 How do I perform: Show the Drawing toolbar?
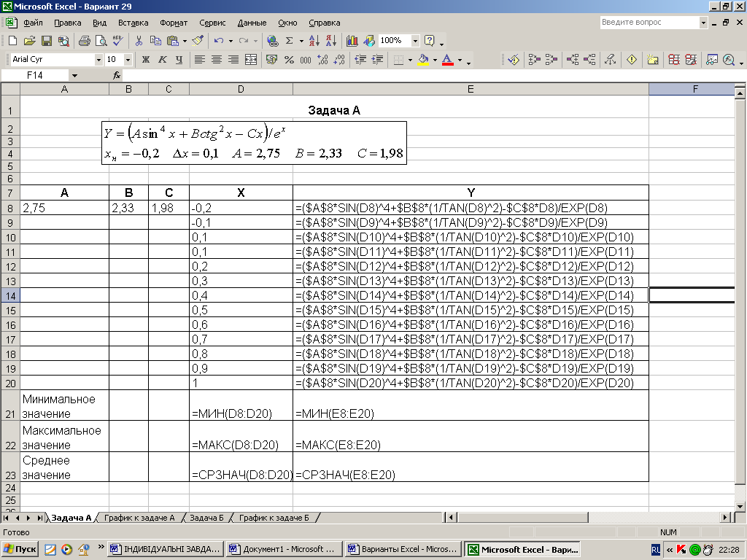point(369,41)
